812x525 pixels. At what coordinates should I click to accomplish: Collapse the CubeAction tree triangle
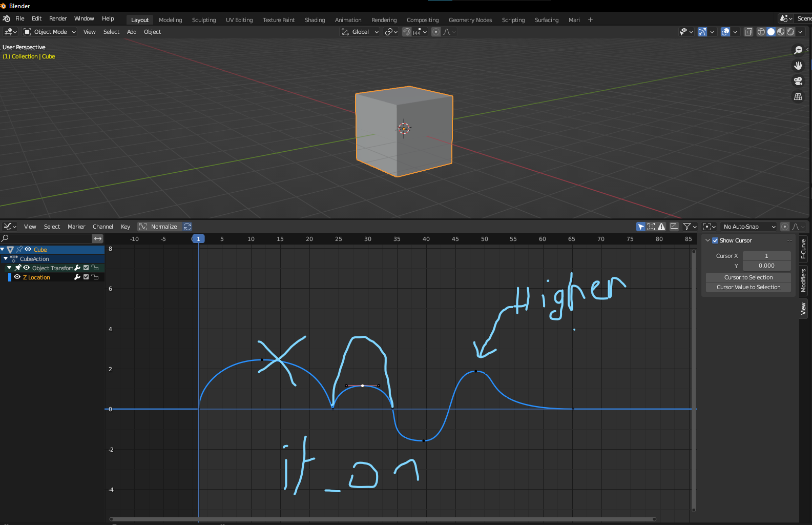click(x=6, y=259)
